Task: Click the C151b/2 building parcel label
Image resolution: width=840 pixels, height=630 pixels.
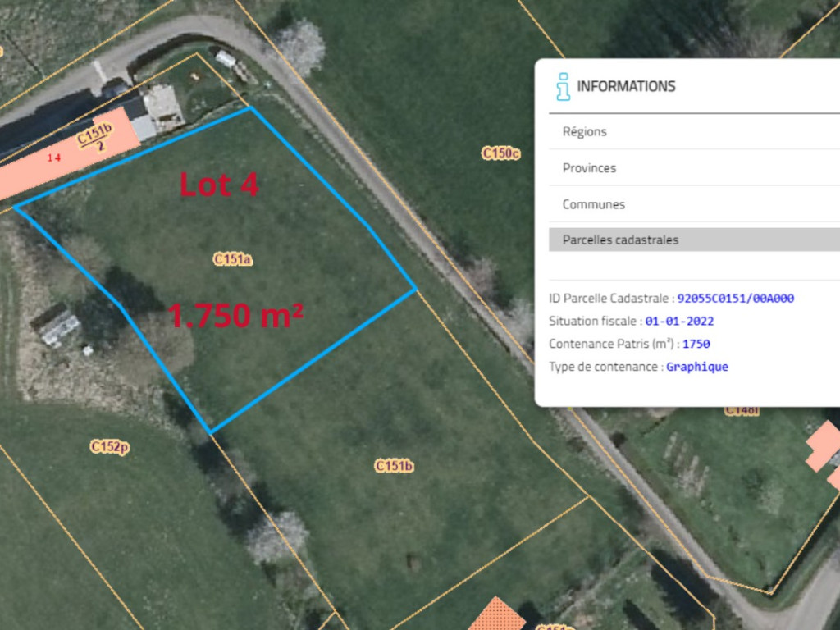Action: pyautogui.click(x=95, y=138)
